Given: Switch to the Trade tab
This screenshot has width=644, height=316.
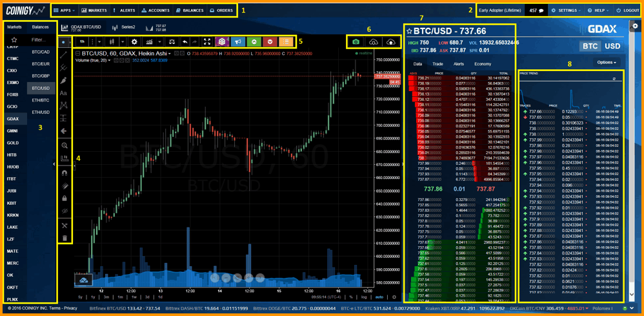Looking at the screenshot, I should pos(438,64).
